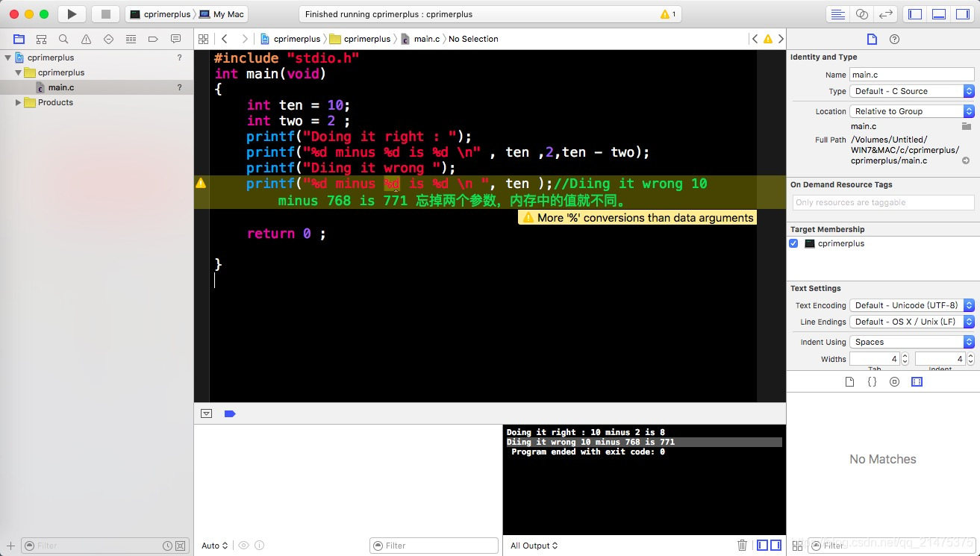Select My Mac run destination
This screenshot has width=980, height=556.
tap(222, 14)
